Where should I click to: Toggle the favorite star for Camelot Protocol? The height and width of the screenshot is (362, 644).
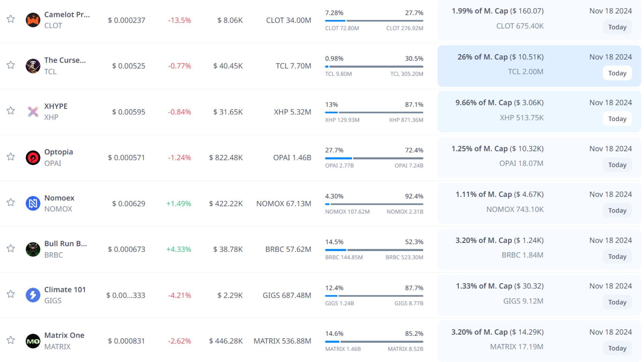point(11,19)
